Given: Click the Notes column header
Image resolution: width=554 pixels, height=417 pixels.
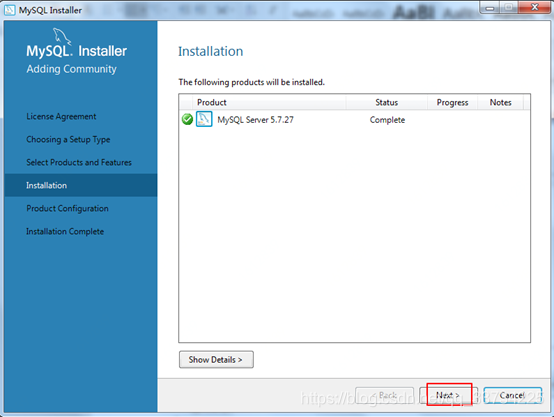Looking at the screenshot, I should pyautogui.click(x=500, y=102).
